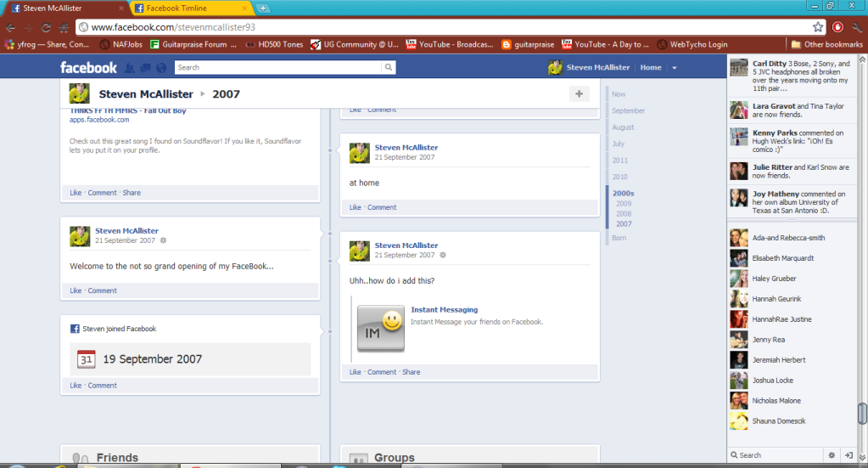
Task: Click the search magnifier button
Action: 389,67
